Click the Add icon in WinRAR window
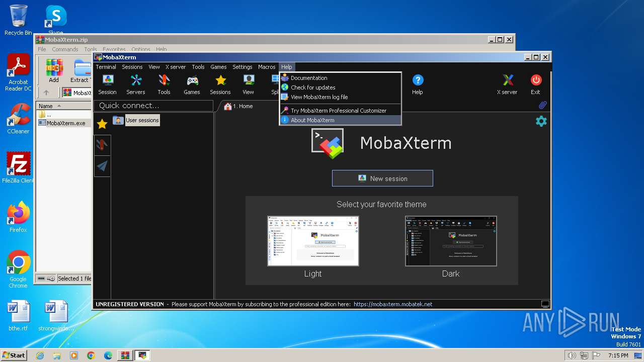This screenshot has height=362, width=644. coord(54,70)
